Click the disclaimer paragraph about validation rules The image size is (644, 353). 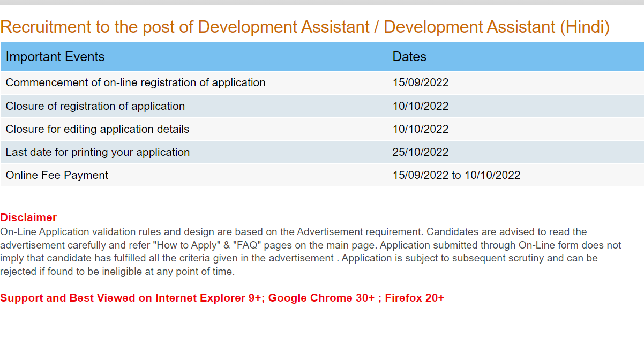[x=311, y=252]
